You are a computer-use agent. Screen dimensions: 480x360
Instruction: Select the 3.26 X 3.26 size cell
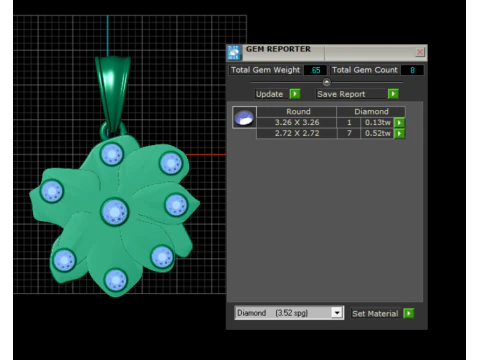click(297, 122)
